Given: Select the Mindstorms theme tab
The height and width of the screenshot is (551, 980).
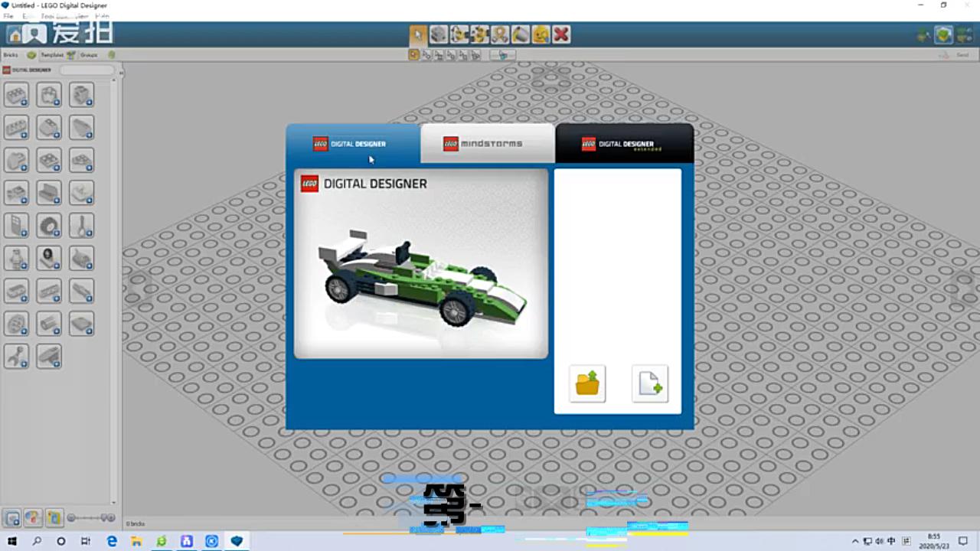Looking at the screenshot, I should coord(488,143).
